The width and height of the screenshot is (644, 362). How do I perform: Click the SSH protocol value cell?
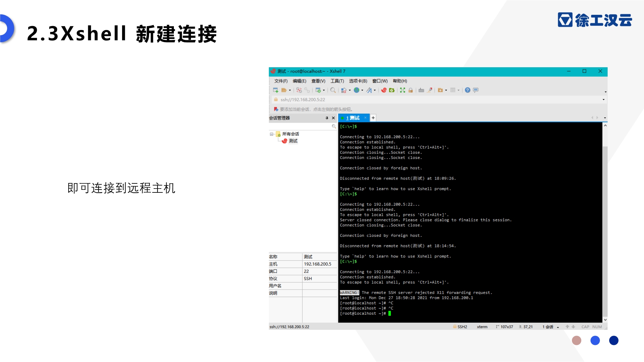[x=319, y=279]
